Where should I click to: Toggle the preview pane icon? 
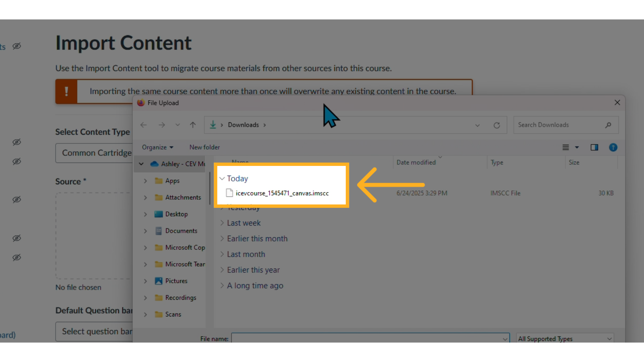(594, 147)
